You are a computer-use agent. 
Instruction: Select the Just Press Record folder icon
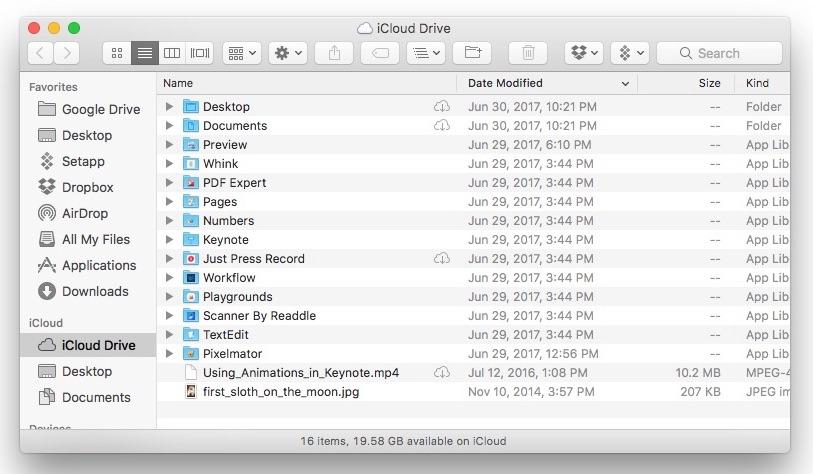pos(191,258)
